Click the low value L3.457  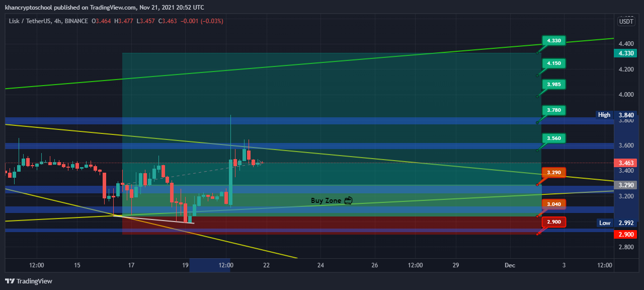point(146,21)
